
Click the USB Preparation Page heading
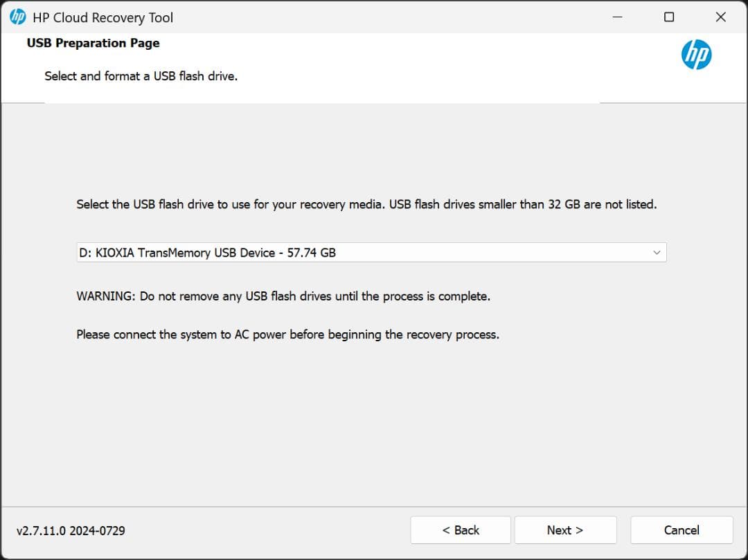click(92, 43)
